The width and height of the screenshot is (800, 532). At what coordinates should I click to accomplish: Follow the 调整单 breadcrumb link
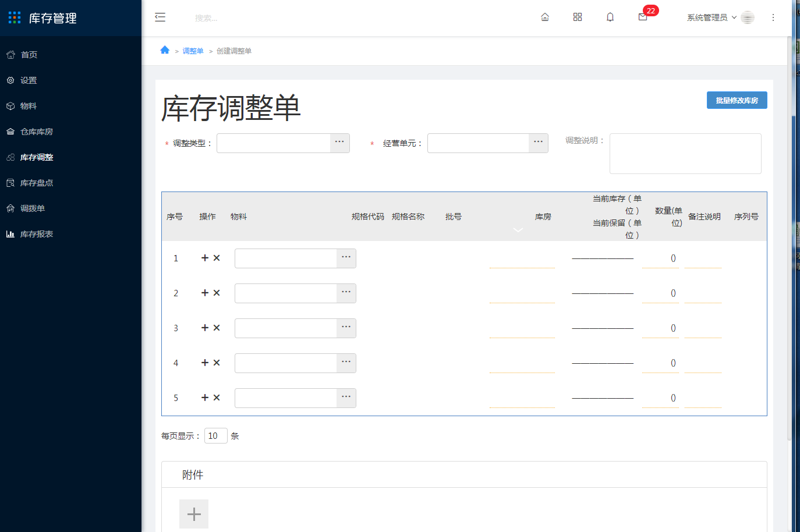[x=193, y=51]
